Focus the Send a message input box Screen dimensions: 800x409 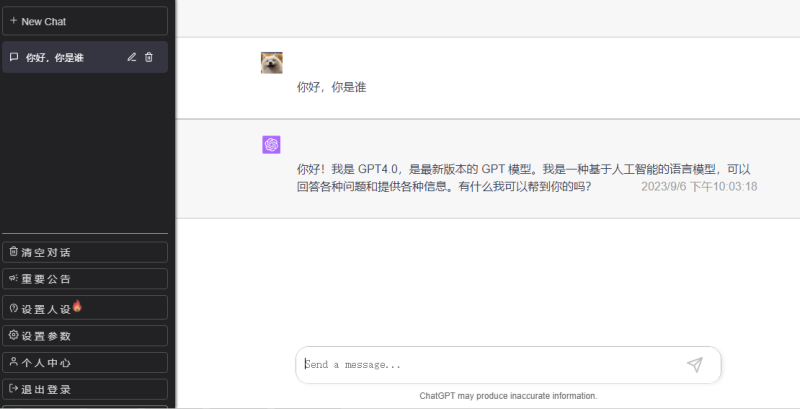click(490, 365)
